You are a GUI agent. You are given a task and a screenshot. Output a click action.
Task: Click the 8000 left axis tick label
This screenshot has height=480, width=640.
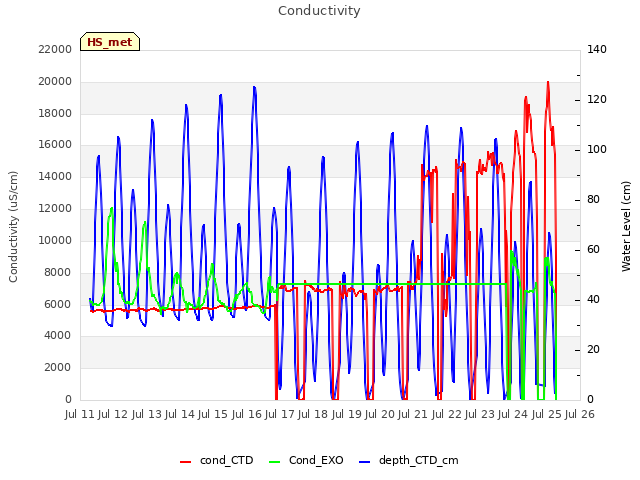pyautogui.click(x=58, y=273)
